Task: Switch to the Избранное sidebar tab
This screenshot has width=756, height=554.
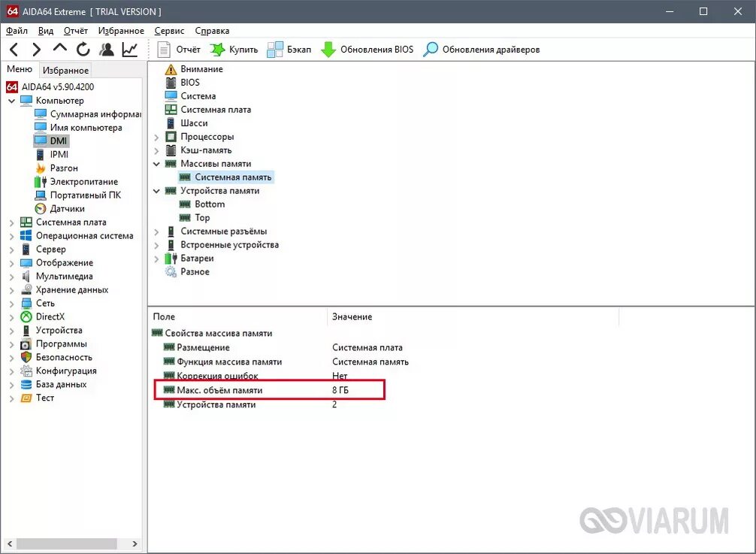Action: click(x=65, y=71)
